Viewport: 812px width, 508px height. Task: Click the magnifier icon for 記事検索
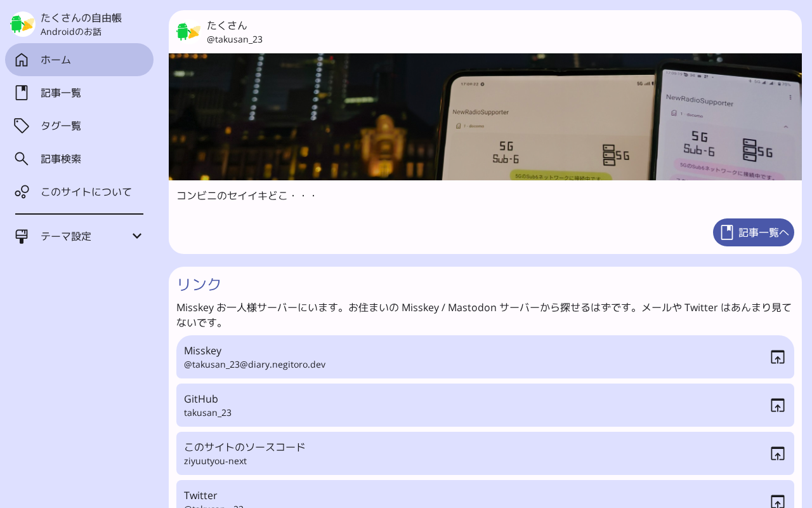(x=22, y=159)
